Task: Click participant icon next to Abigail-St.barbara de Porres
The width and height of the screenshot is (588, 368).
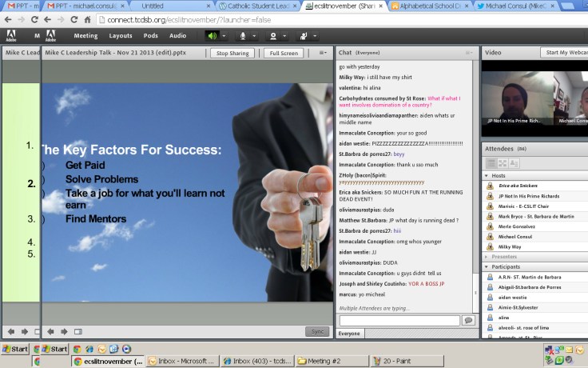Action: click(x=490, y=287)
